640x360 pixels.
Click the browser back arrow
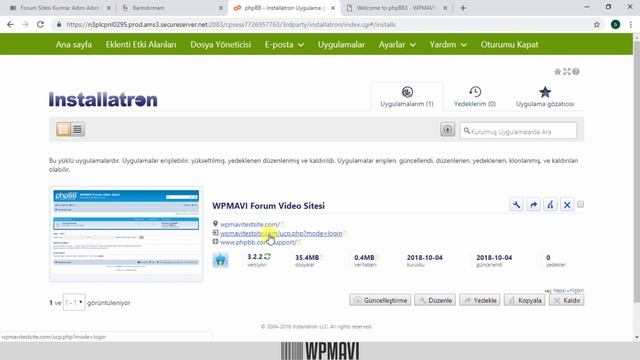[x=10, y=24]
